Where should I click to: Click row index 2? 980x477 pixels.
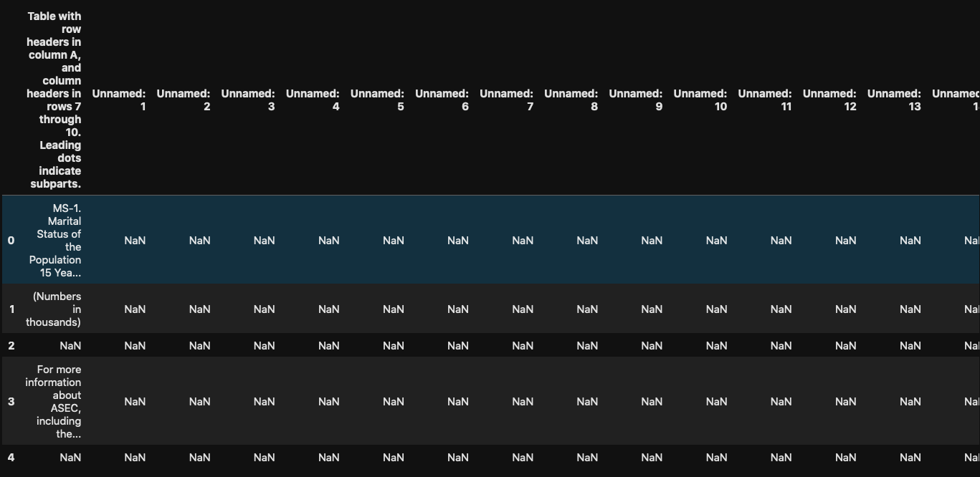(11, 346)
